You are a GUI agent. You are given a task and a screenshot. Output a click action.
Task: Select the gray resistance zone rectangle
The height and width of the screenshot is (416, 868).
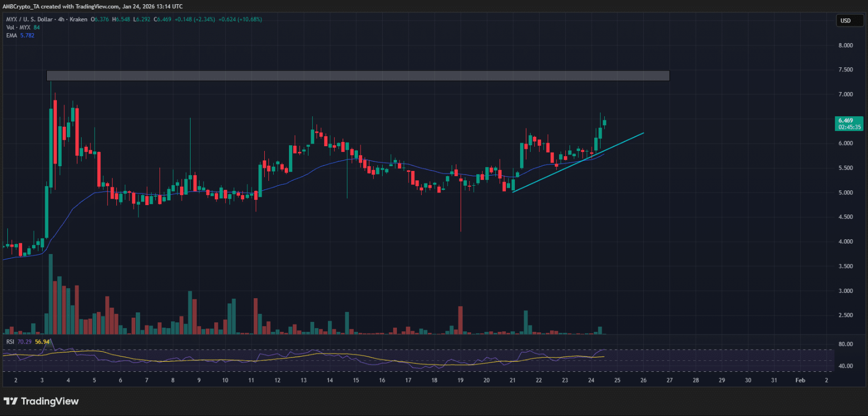click(x=358, y=76)
